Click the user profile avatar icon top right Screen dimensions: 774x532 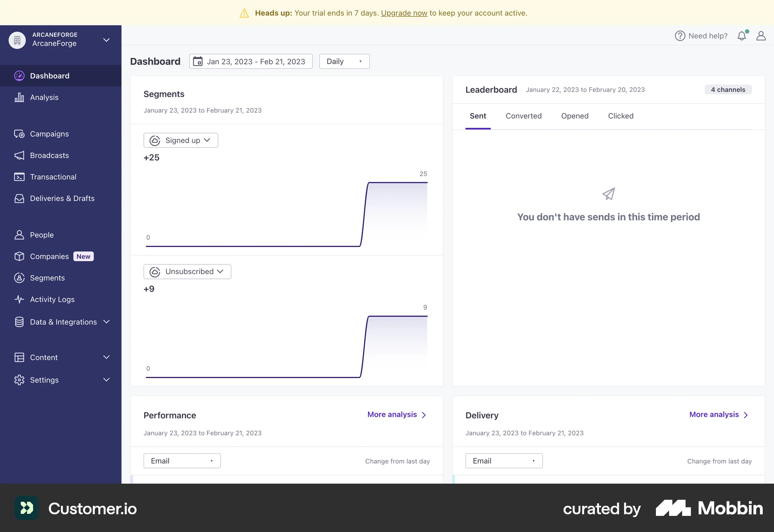click(x=762, y=36)
